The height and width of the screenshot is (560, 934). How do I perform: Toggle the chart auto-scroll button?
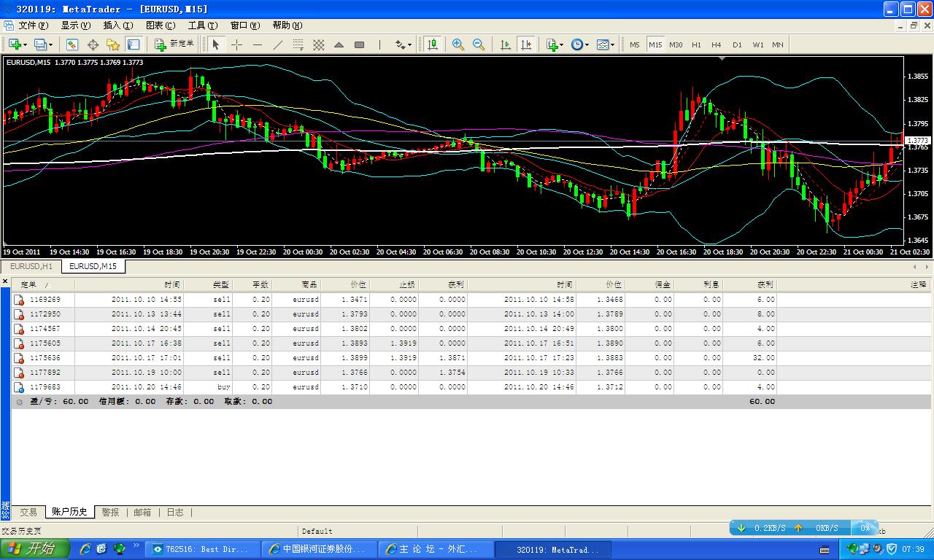506,44
